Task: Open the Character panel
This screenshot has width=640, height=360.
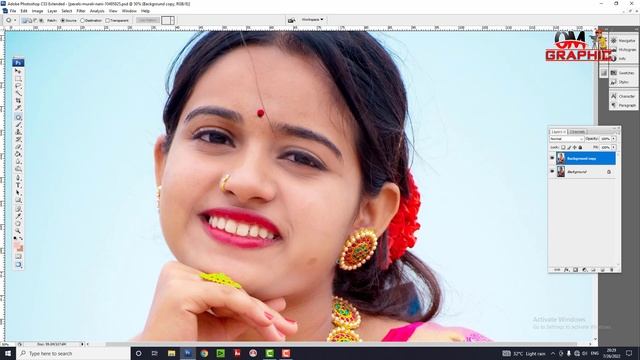Action: (624, 96)
